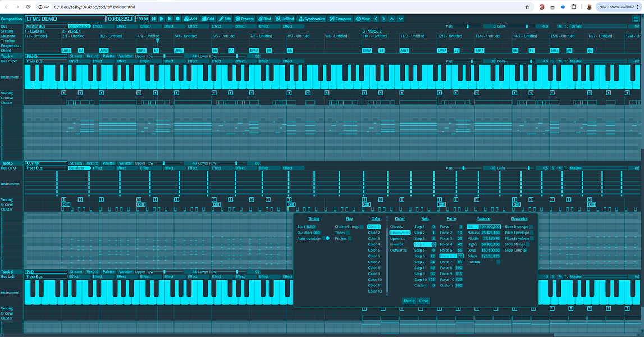Jump to end with the skip-forward icon
This screenshot has height=337, width=644.
coord(170,19)
